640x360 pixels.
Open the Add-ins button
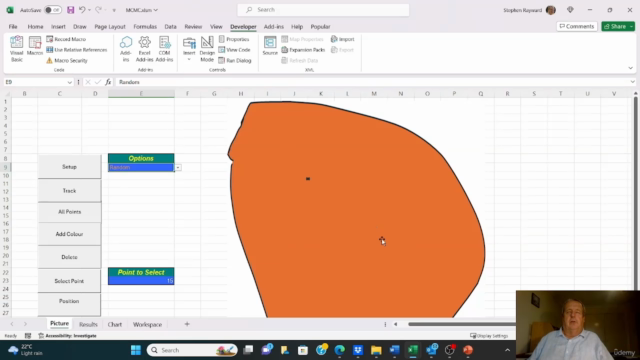[x=126, y=49]
